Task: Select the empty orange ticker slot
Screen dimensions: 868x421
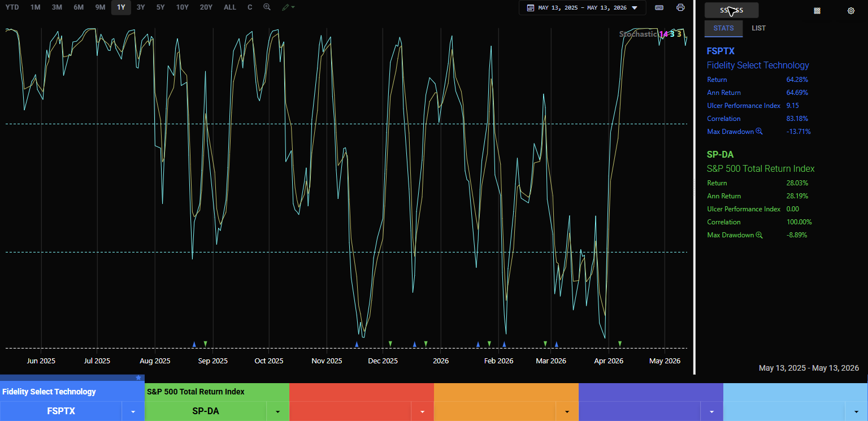Action: pyautogui.click(x=495, y=411)
